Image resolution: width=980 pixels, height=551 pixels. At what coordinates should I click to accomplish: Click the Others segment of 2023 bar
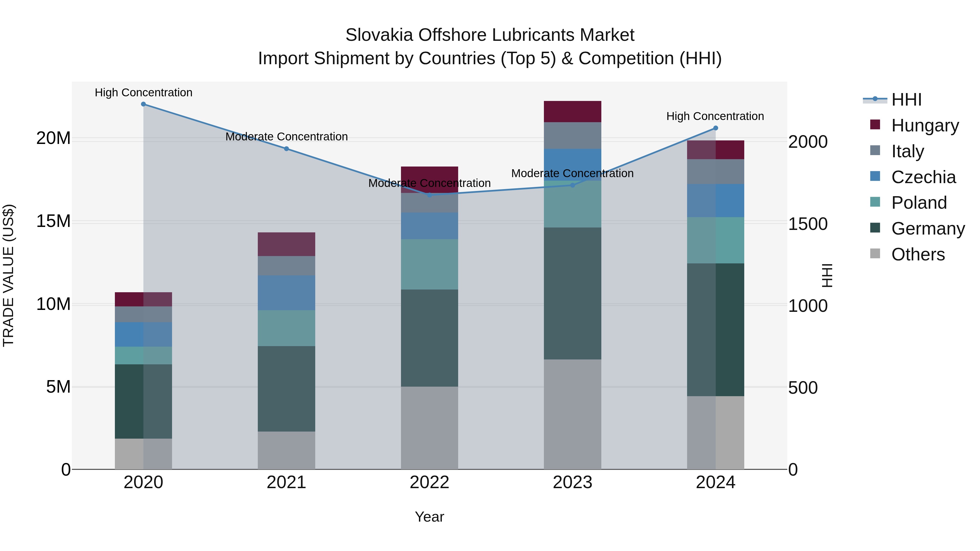(572, 414)
